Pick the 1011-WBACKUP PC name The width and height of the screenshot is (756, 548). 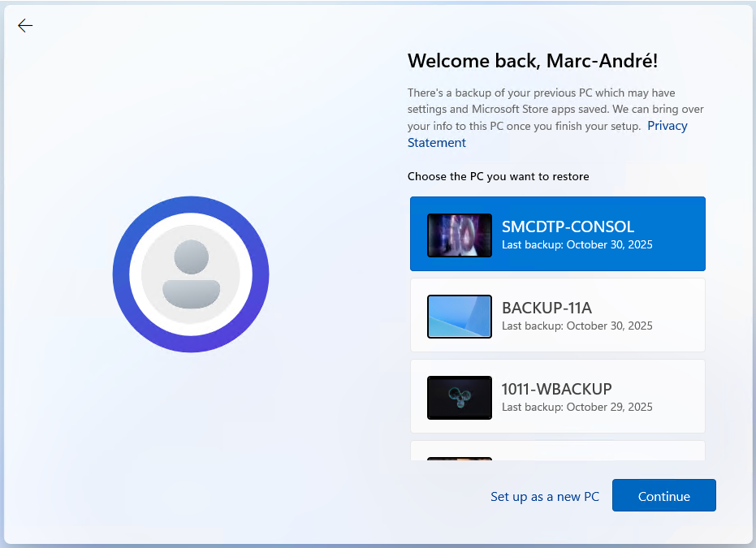[556, 388]
